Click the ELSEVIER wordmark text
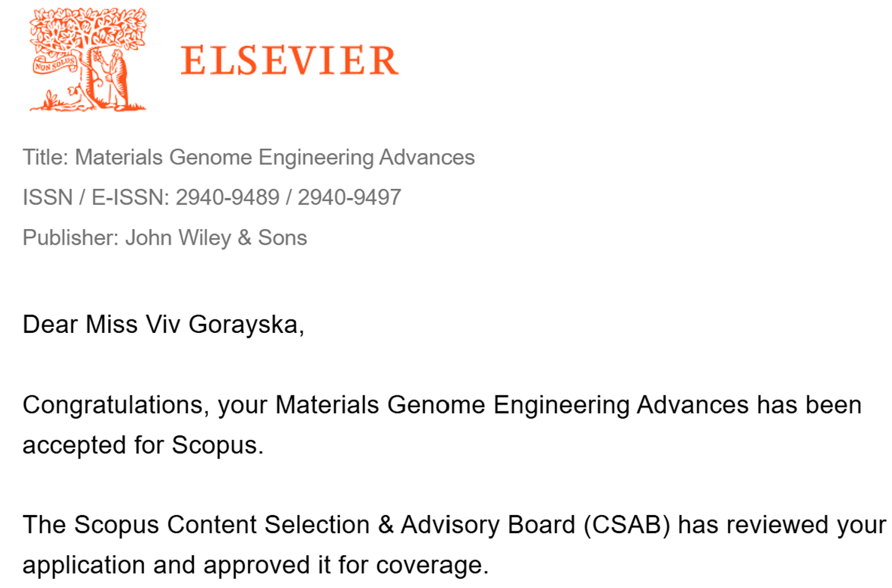This screenshot has height=588, width=892. coord(289,61)
